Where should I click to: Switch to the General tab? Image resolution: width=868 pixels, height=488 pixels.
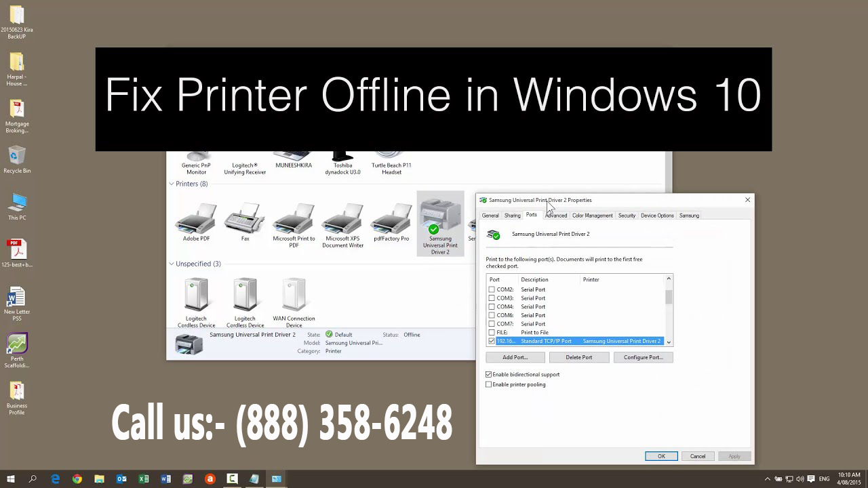click(490, 216)
